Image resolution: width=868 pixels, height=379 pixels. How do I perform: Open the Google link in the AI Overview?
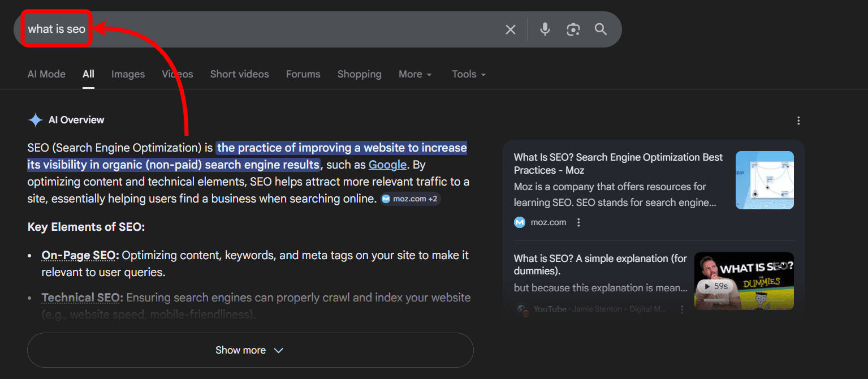click(387, 164)
